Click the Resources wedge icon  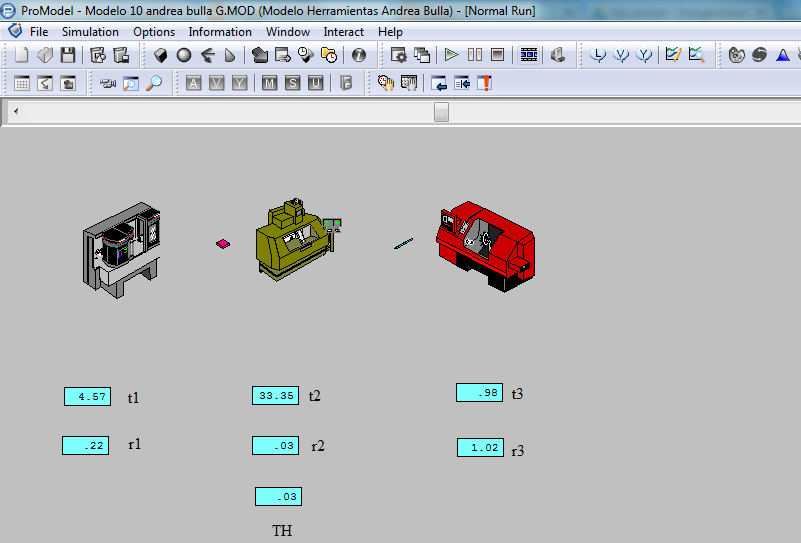click(x=230, y=55)
